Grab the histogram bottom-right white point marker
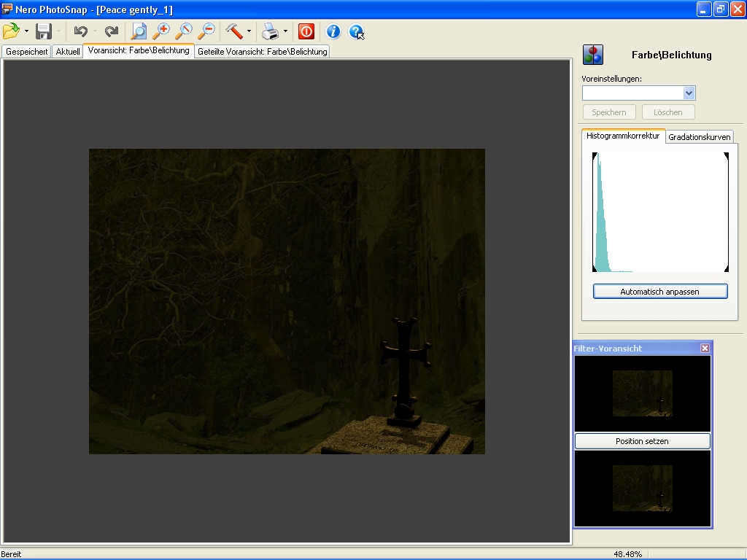Viewport: 747px width, 560px height. point(727,269)
